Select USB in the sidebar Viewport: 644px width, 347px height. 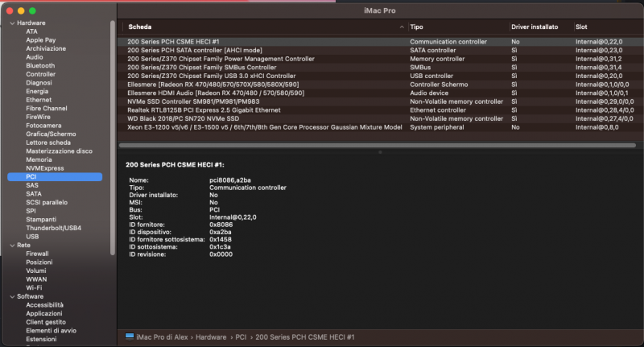[32, 237]
